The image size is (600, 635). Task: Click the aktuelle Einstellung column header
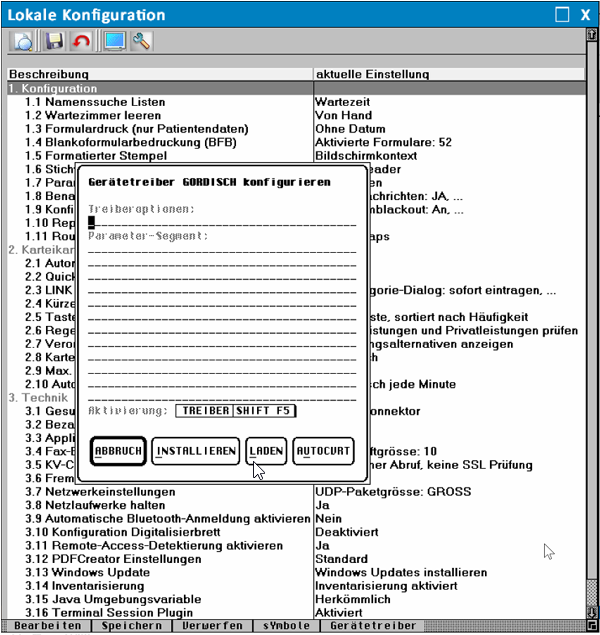[449, 74]
